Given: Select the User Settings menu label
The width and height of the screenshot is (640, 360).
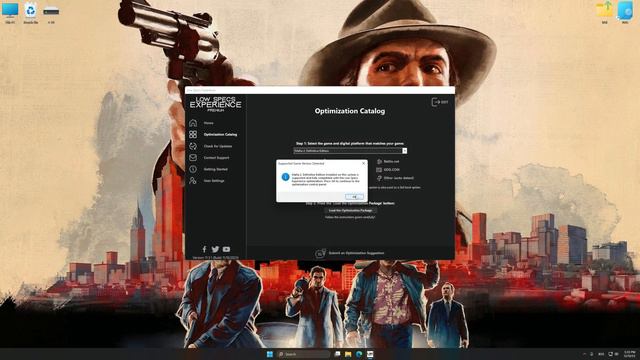Looking at the screenshot, I should click(214, 180).
